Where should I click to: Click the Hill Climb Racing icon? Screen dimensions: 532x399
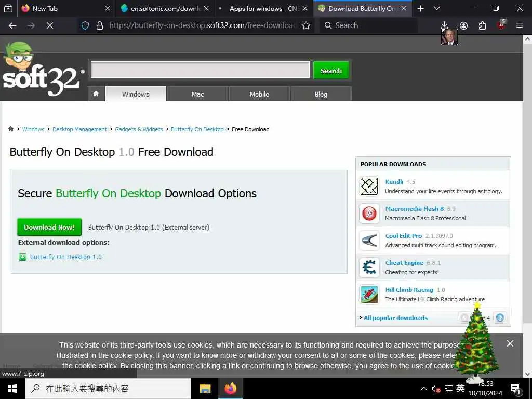coord(369,295)
